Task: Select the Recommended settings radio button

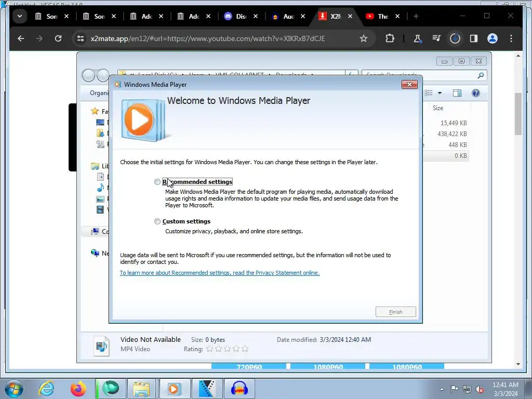Action: pyautogui.click(x=157, y=182)
